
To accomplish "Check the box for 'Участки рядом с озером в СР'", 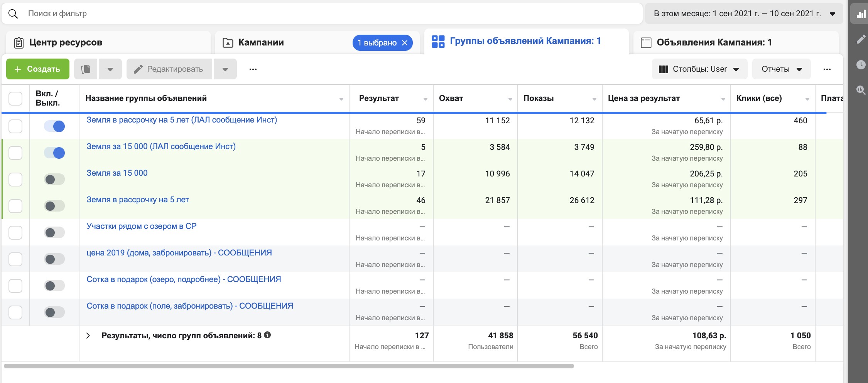I will coord(15,232).
